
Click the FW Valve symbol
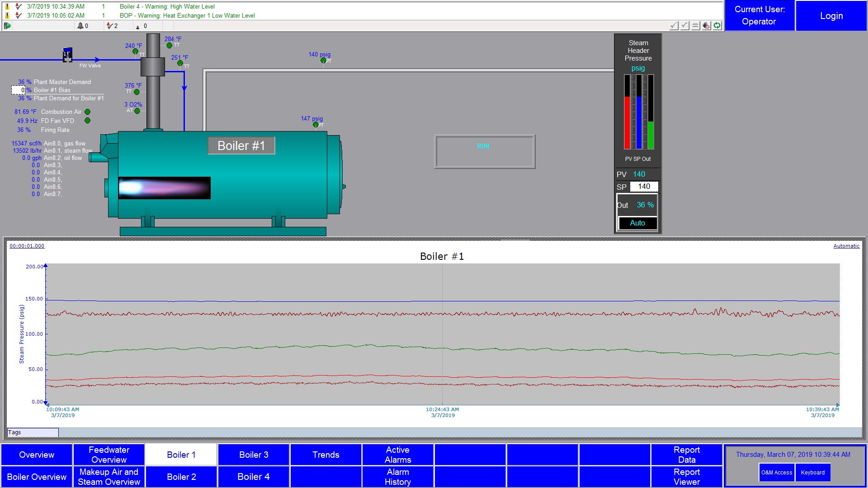tap(67, 55)
